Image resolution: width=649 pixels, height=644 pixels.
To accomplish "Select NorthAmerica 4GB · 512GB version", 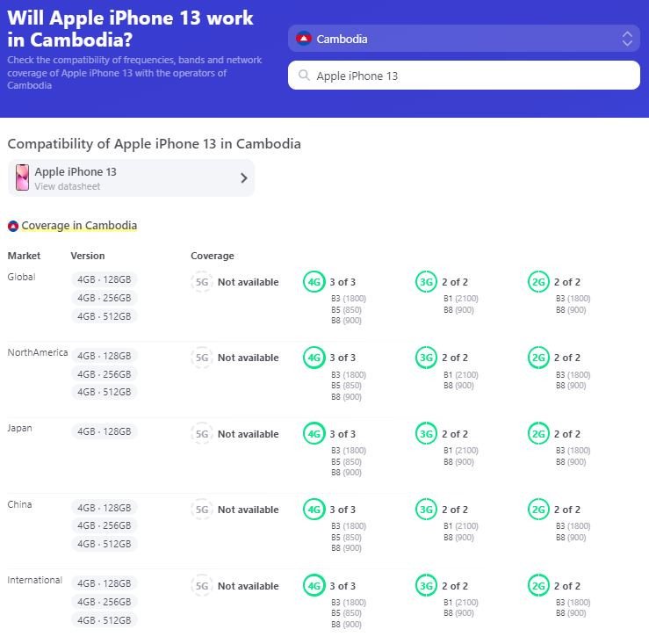I will coord(105,392).
